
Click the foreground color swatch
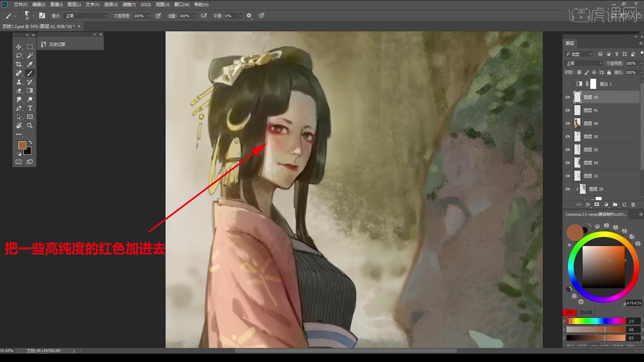click(22, 145)
